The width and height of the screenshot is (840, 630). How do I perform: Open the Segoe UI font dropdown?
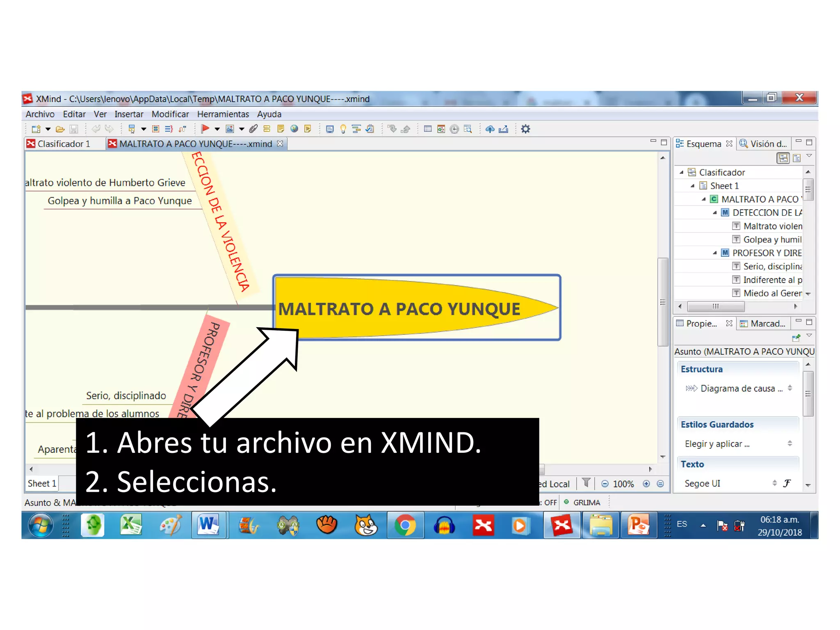731,484
